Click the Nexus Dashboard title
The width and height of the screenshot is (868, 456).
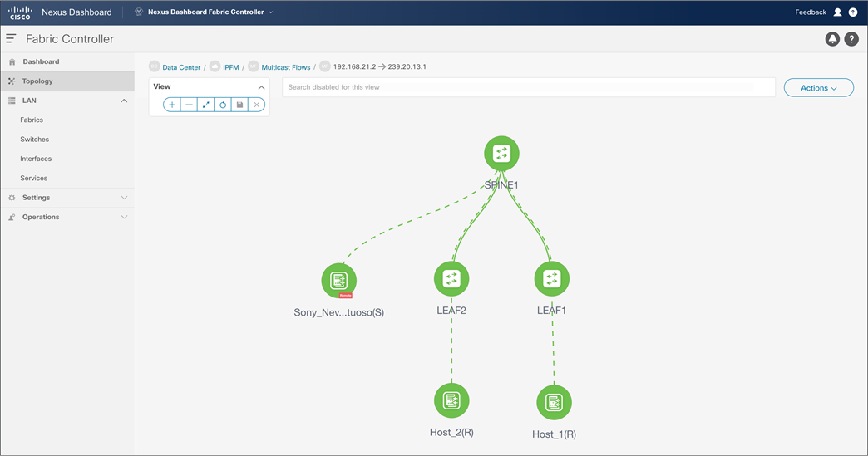[76, 12]
